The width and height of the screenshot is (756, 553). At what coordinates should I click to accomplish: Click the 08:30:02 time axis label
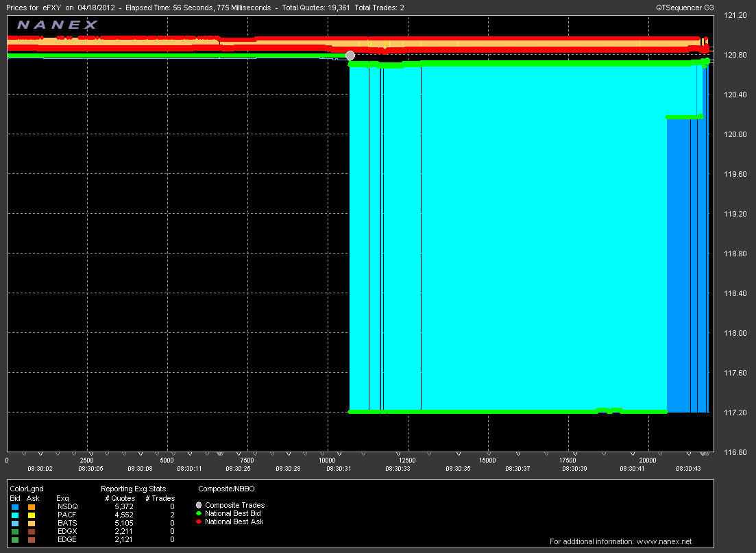(x=40, y=469)
